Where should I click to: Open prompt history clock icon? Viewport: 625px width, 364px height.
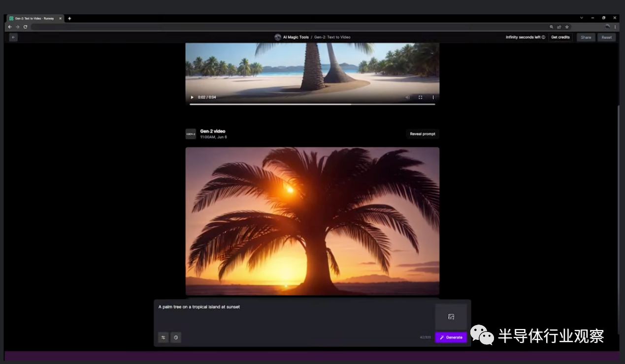click(176, 337)
